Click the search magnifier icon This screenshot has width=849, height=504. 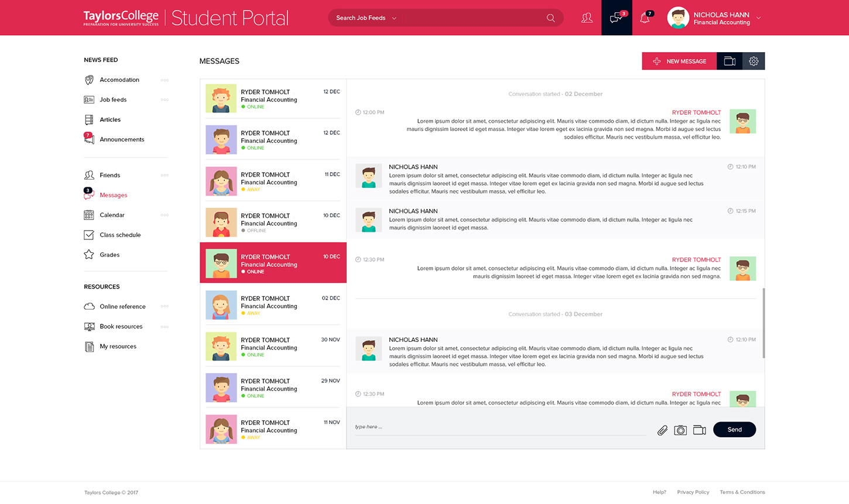(550, 18)
